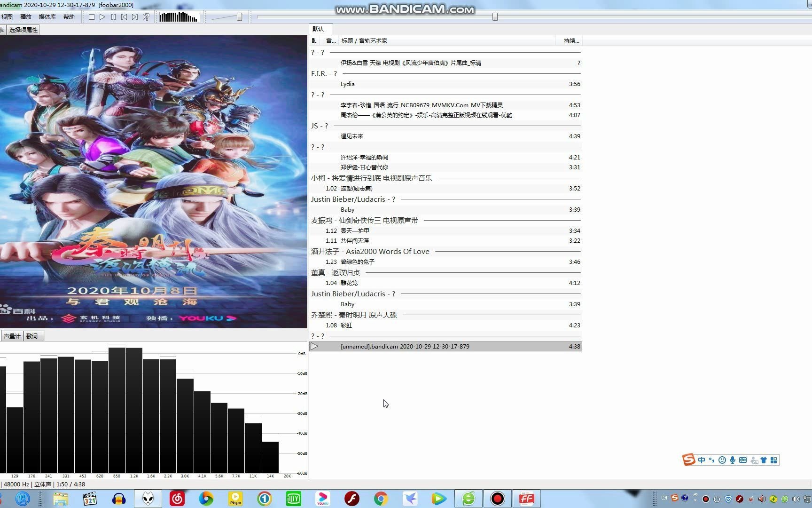Click Sogou input keyboard icon

743,460
